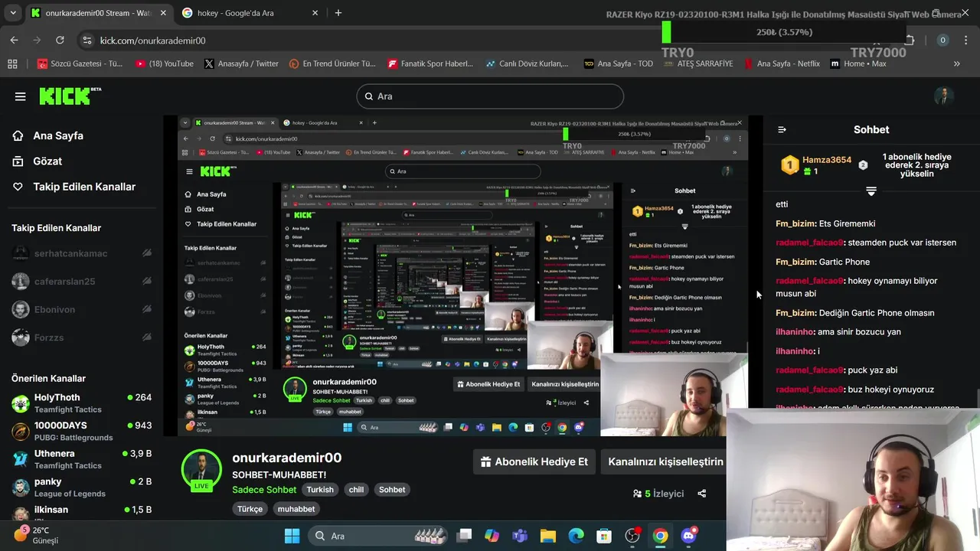Open the 26°C Güneşli weather widget

click(x=37, y=535)
